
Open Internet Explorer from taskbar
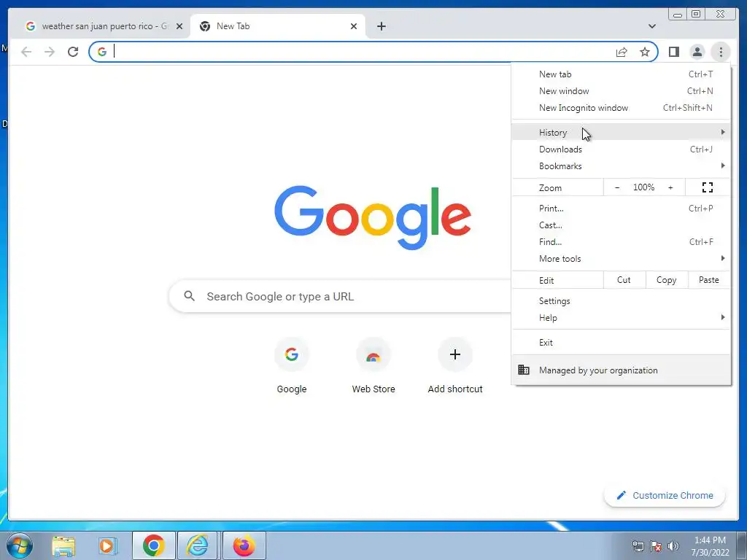pos(197,545)
